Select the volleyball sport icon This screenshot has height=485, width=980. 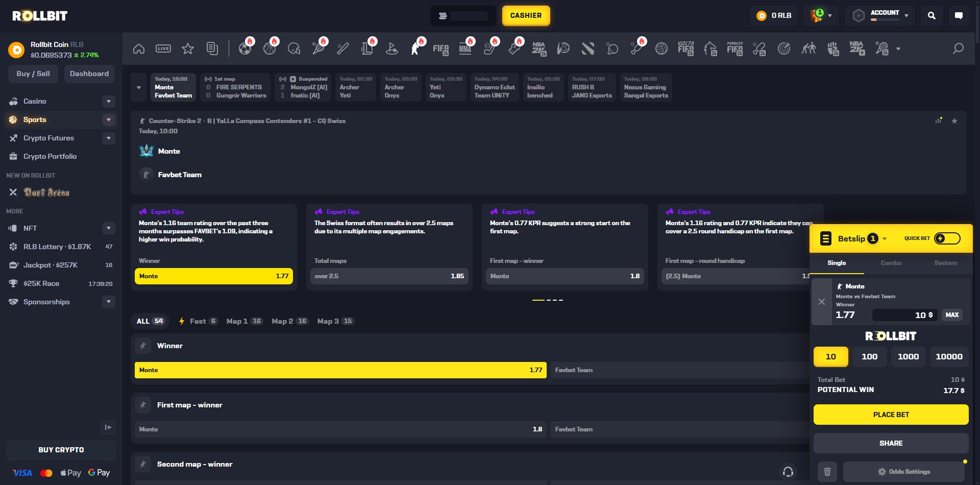pos(661,48)
